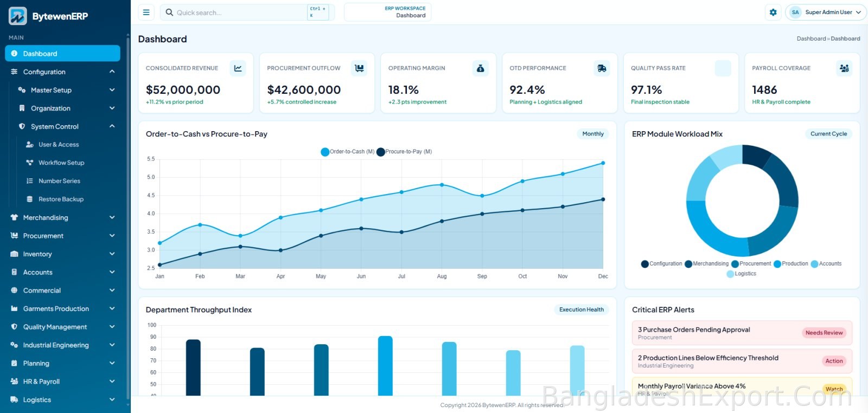Open the Super Admin User dropdown
The width and height of the screenshot is (868, 413).
click(825, 12)
